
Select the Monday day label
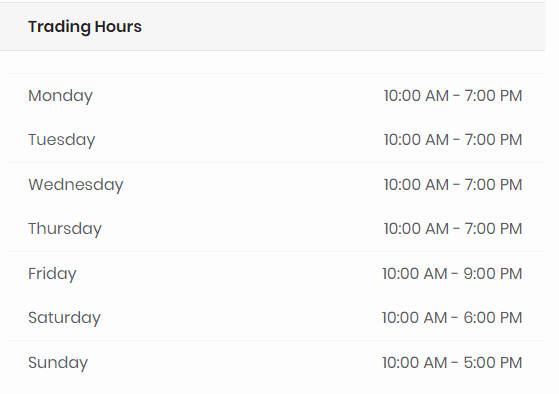[x=60, y=96]
